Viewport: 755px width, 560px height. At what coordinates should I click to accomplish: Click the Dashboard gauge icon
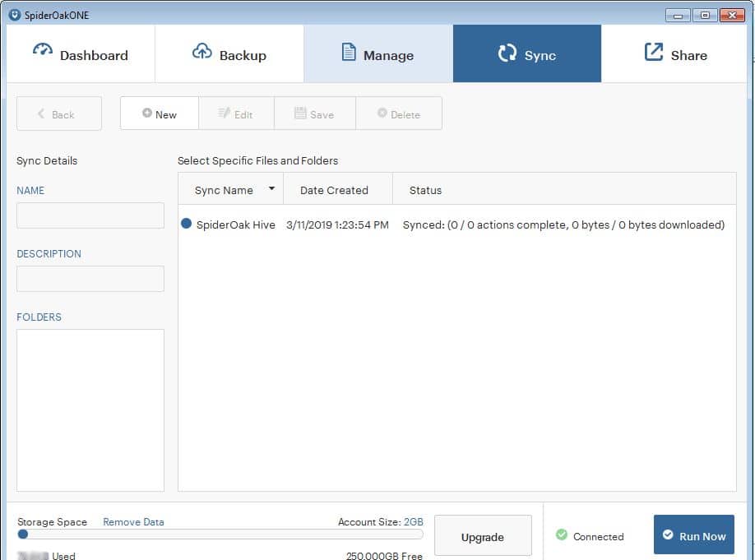coord(43,49)
